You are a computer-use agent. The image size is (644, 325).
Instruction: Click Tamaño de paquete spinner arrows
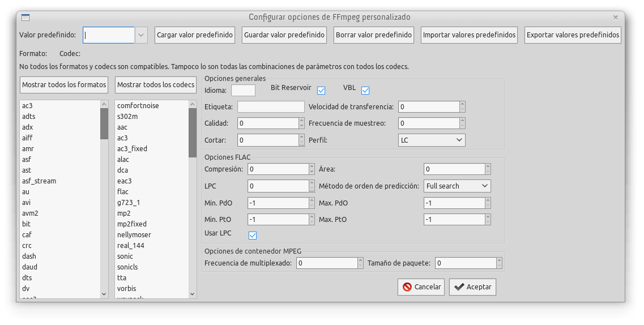[x=500, y=263]
